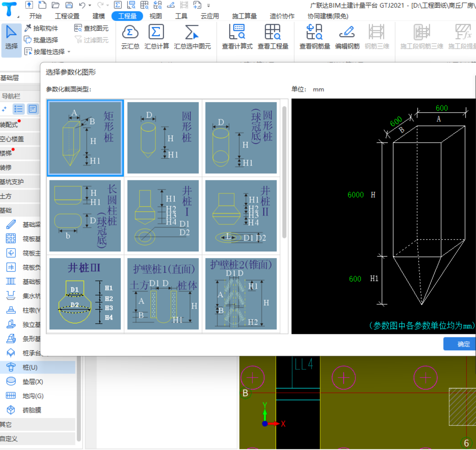
Task: Expand the 装配式 navigation group
Action: (20, 125)
